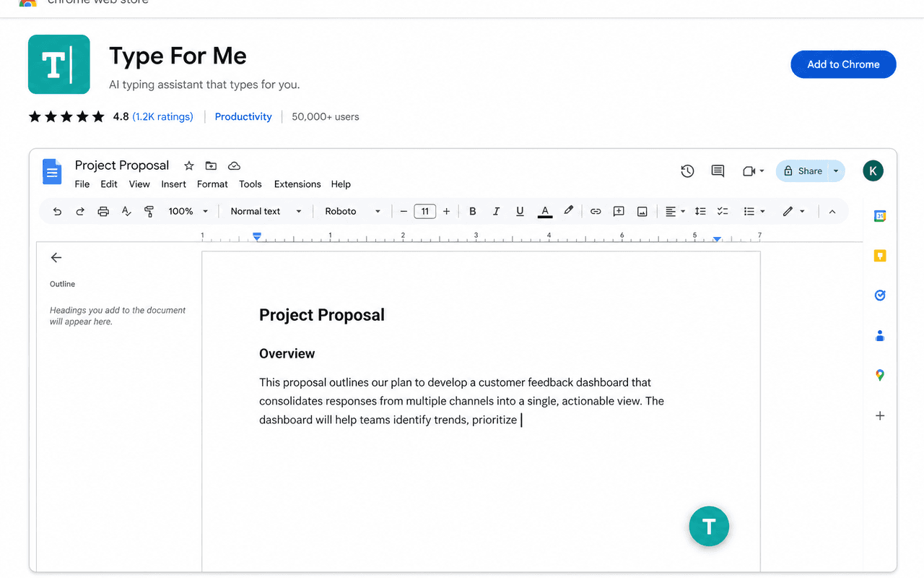Star the Project Proposal document
Screen dimensions: 924x578
click(x=189, y=165)
